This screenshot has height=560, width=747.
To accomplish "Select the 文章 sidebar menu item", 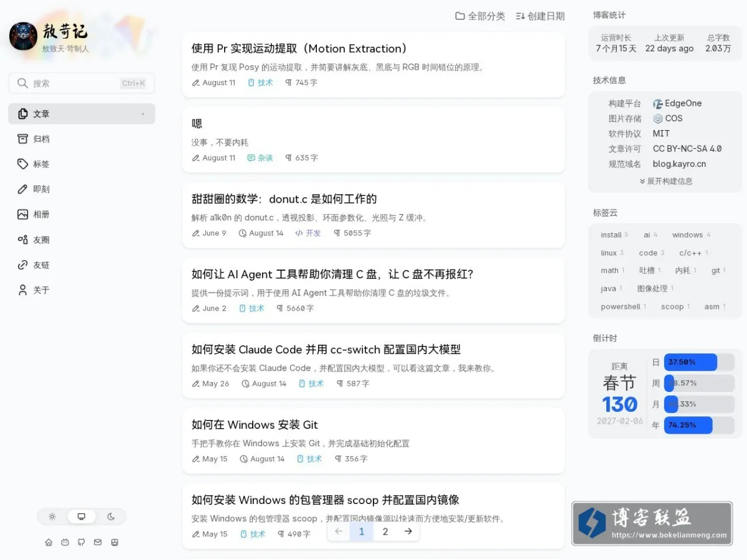I will [x=82, y=114].
